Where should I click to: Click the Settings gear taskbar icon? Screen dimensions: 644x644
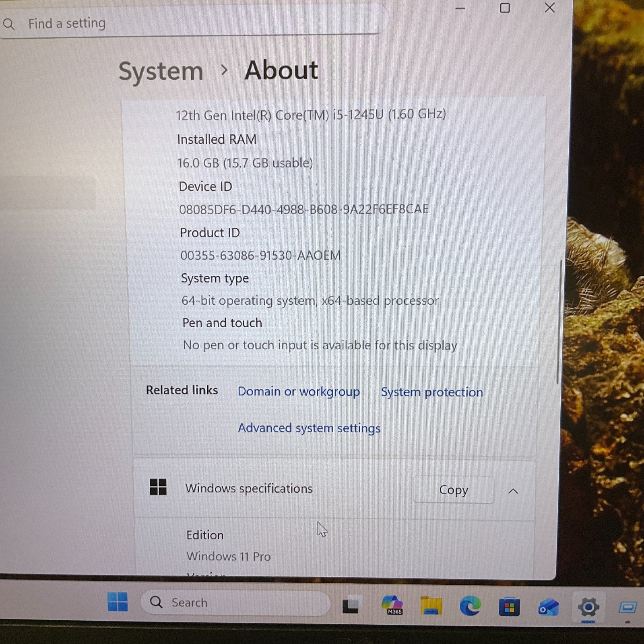(588, 607)
